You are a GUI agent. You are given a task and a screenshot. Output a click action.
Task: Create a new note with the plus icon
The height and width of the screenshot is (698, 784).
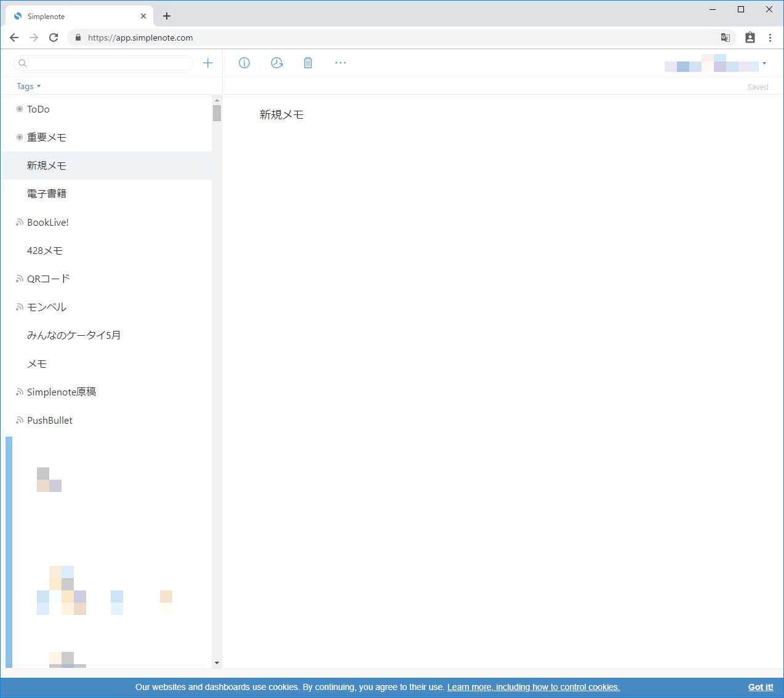[208, 62]
